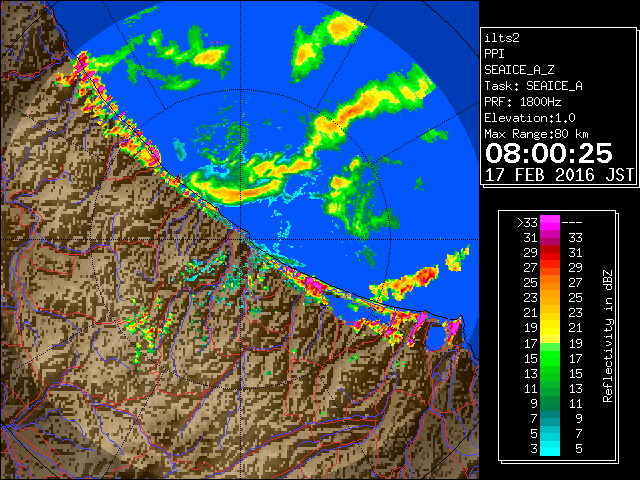Click the "SEAICE_A_Z" product label
This screenshot has width=640, height=480.
point(519,70)
